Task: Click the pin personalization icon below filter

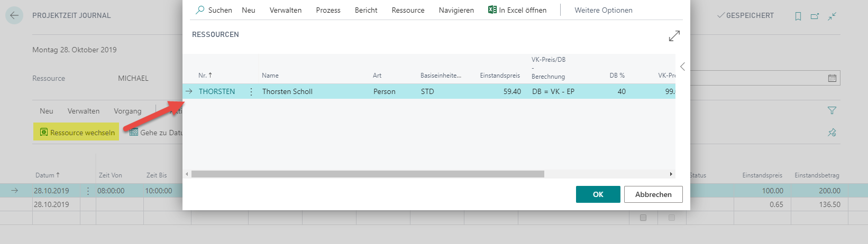Action: pyautogui.click(x=832, y=133)
